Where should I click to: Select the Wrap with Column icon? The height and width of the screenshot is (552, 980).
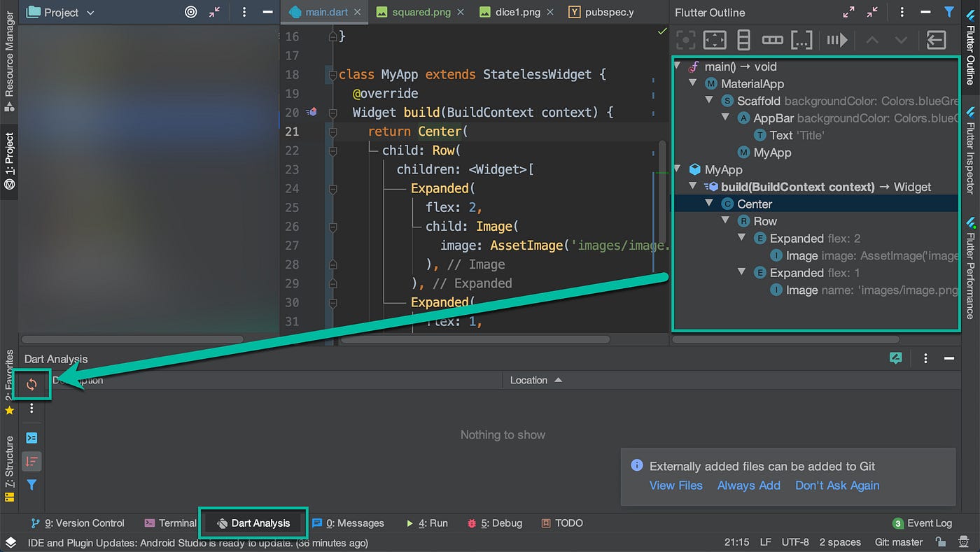click(743, 40)
